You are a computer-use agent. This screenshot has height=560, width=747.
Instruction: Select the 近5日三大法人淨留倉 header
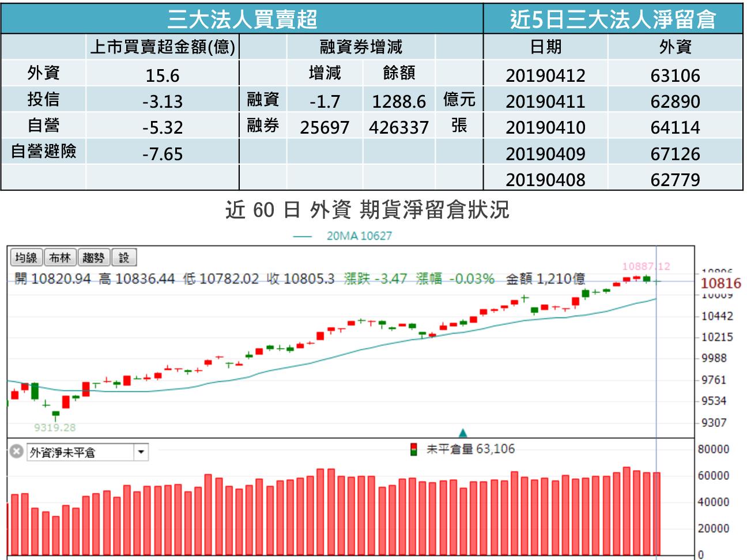tap(613, 19)
